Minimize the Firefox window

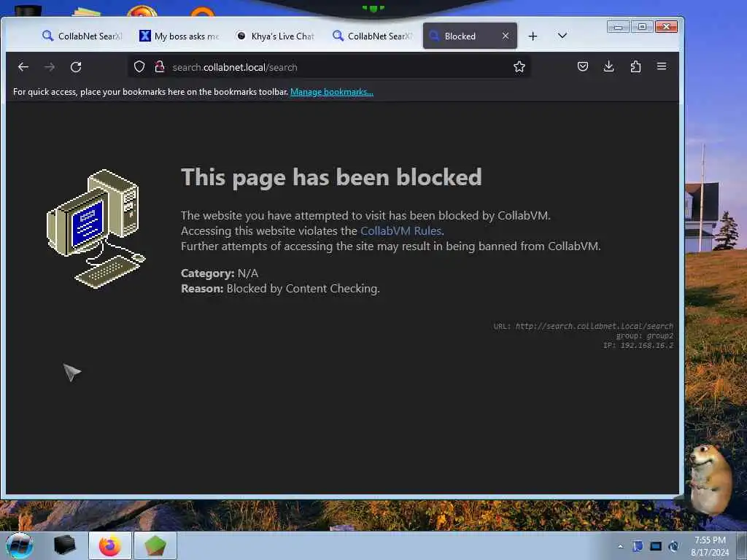[x=619, y=27]
